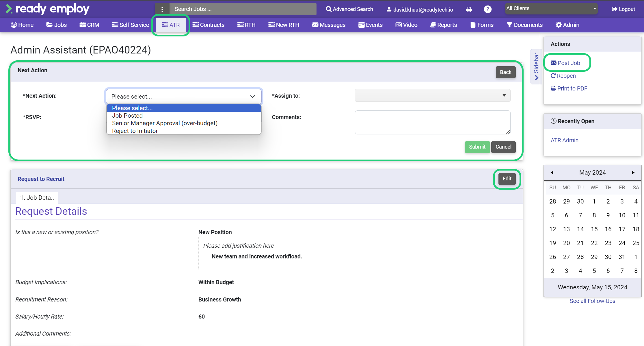Open the Messages menu
Screen dimensions: 644x346
pos(329,25)
